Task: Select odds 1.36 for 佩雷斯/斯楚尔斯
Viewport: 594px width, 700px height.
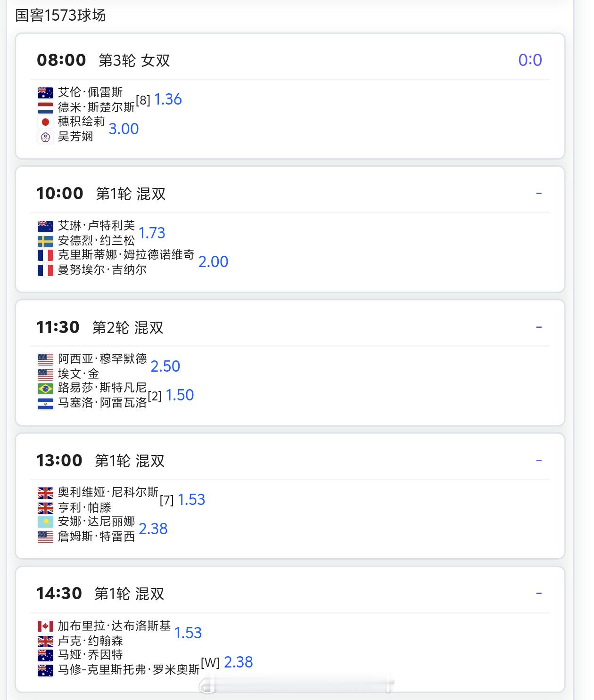Action: (x=168, y=99)
